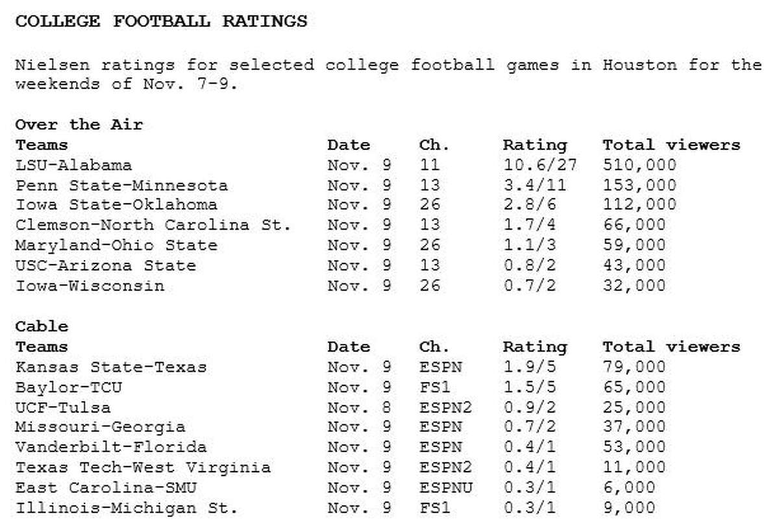Click the 10.6/27 rating value
This screenshot has height=532, width=779.
pos(534,165)
